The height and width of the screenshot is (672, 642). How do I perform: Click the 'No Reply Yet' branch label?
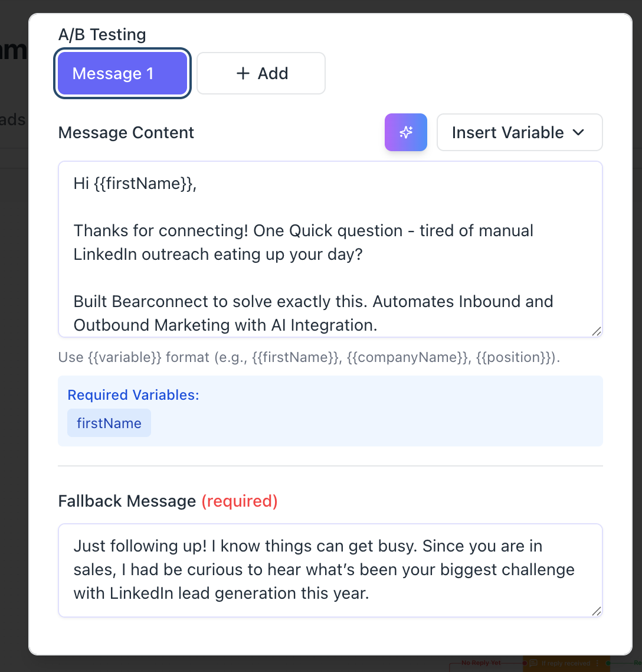[x=481, y=663]
